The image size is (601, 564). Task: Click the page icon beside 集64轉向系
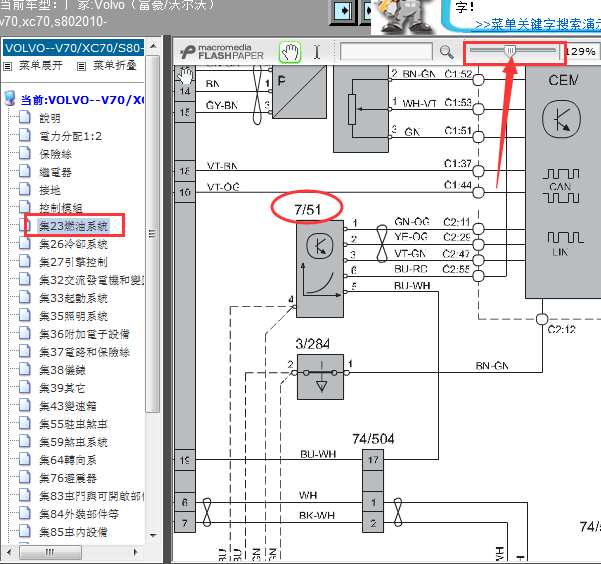[25, 459]
